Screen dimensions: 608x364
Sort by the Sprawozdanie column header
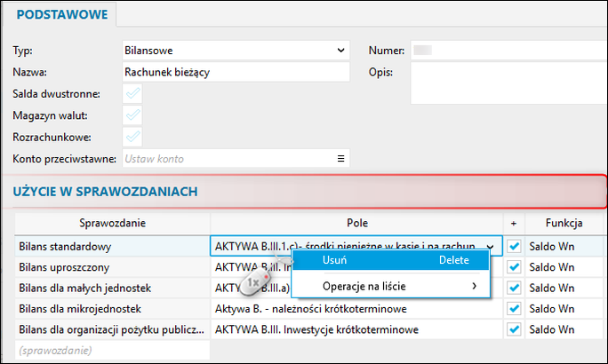pyautogui.click(x=113, y=223)
